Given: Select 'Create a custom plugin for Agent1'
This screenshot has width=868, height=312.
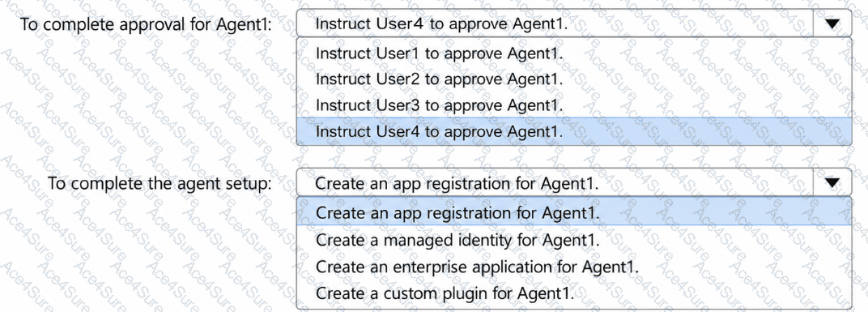Looking at the screenshot, I should [x=574, y=292].
